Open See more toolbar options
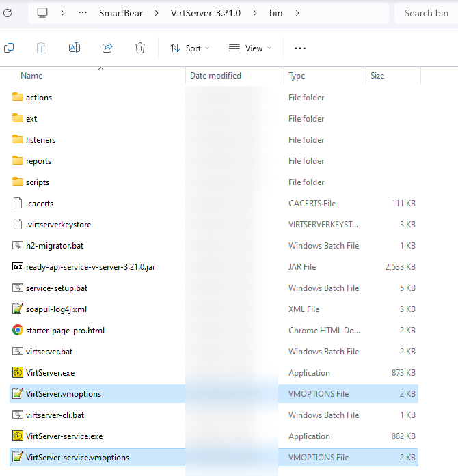458x476 pixels. [300, 48]
